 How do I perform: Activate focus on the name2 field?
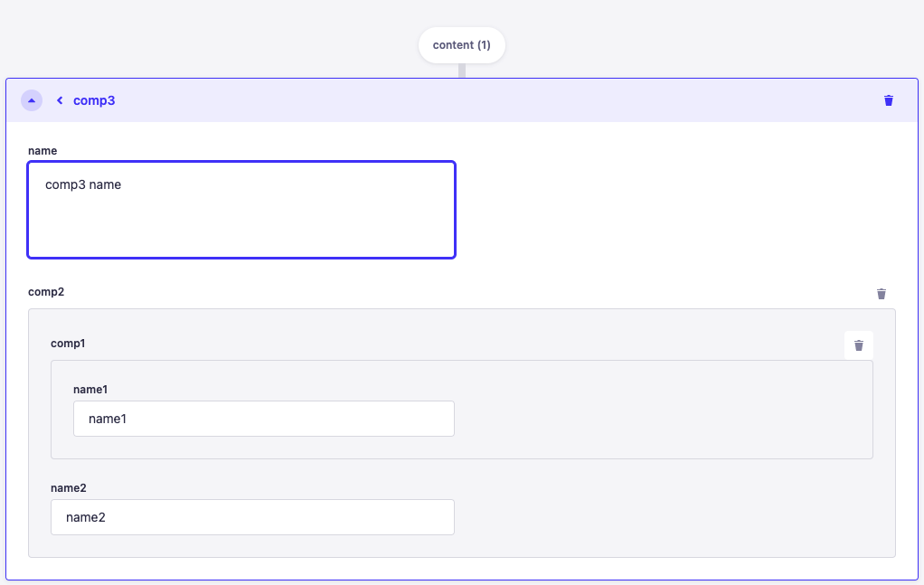click(252, 517)
